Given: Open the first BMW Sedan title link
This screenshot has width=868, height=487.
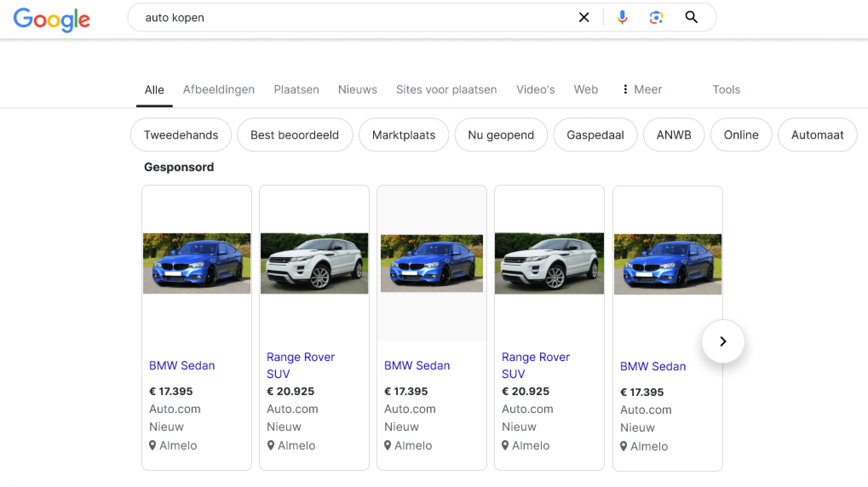Looking at the screenshot, I should pos(182,365).
